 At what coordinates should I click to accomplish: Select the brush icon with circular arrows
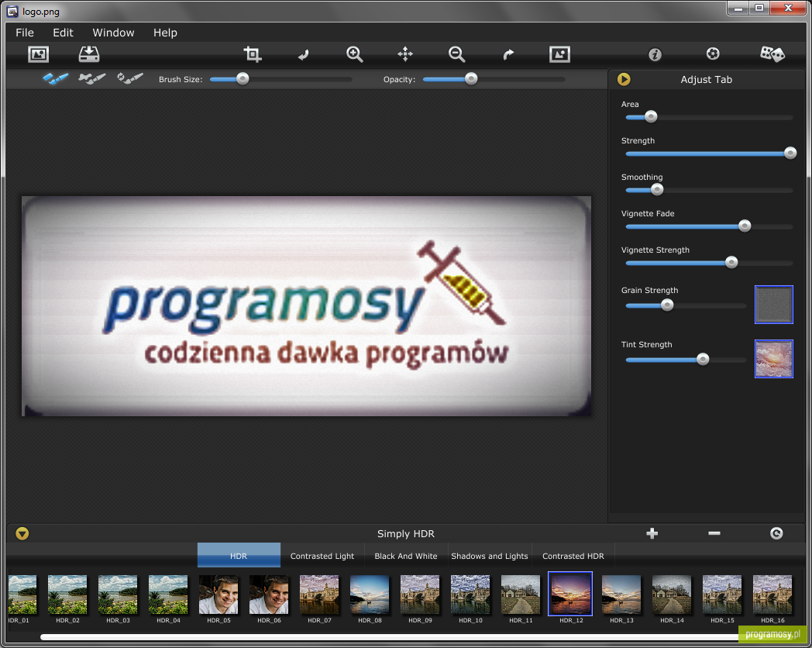pyautogui.click(x=130, y=79)
